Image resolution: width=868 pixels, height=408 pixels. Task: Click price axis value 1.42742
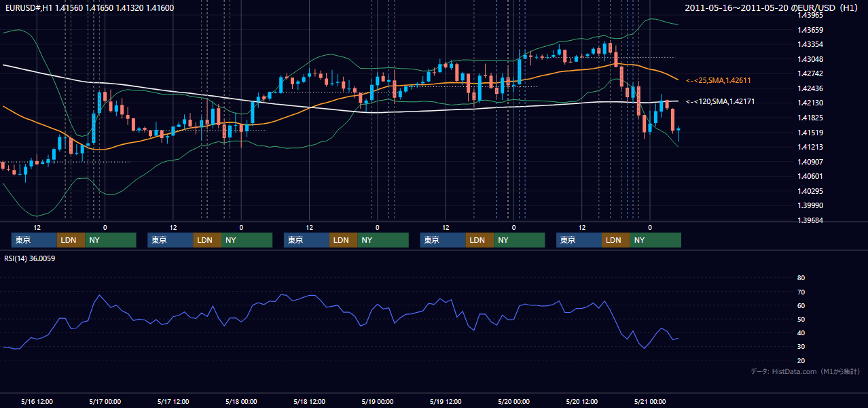click(810, 73)
